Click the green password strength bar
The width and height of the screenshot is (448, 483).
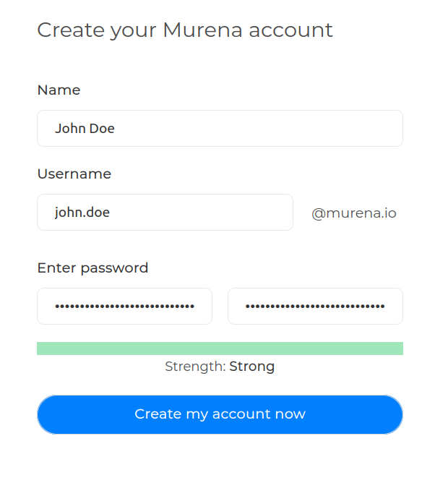220,349
